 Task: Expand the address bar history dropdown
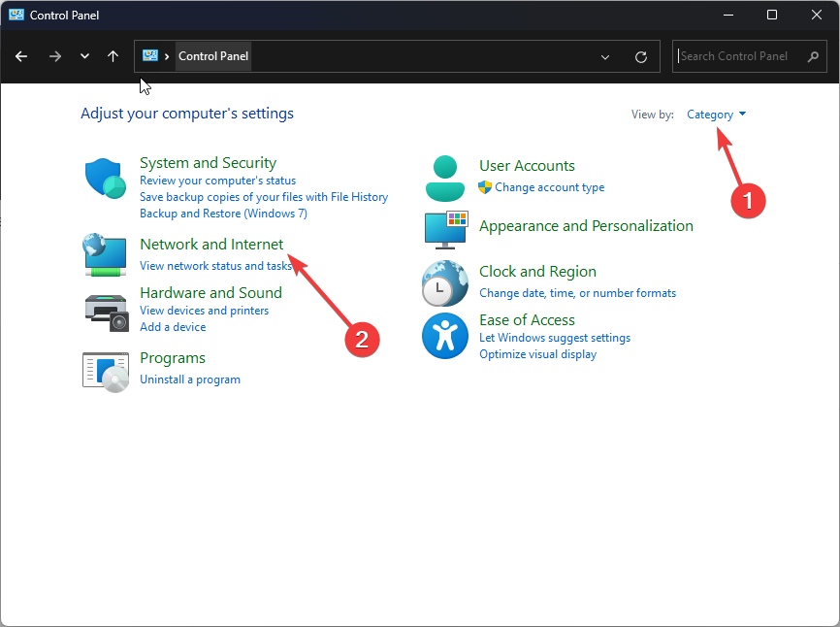606,57
